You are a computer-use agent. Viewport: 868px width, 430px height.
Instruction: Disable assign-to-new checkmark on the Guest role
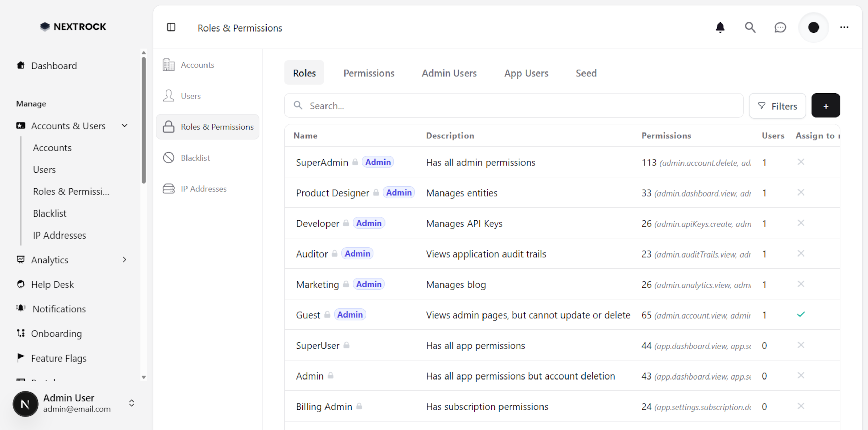[801, 314]
